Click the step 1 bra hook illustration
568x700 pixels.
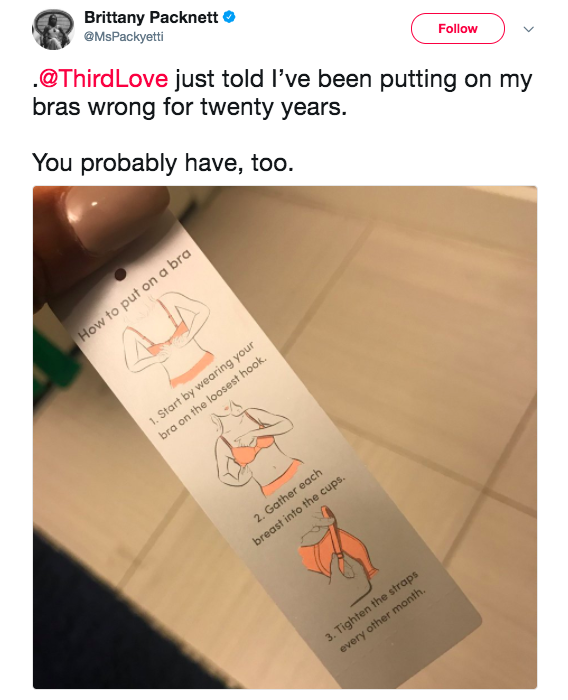point(167,338)
